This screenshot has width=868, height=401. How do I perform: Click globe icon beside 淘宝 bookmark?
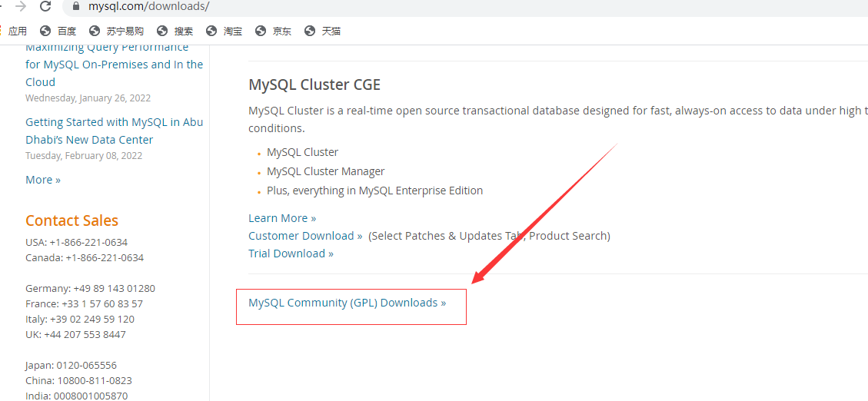coord(211,31)
